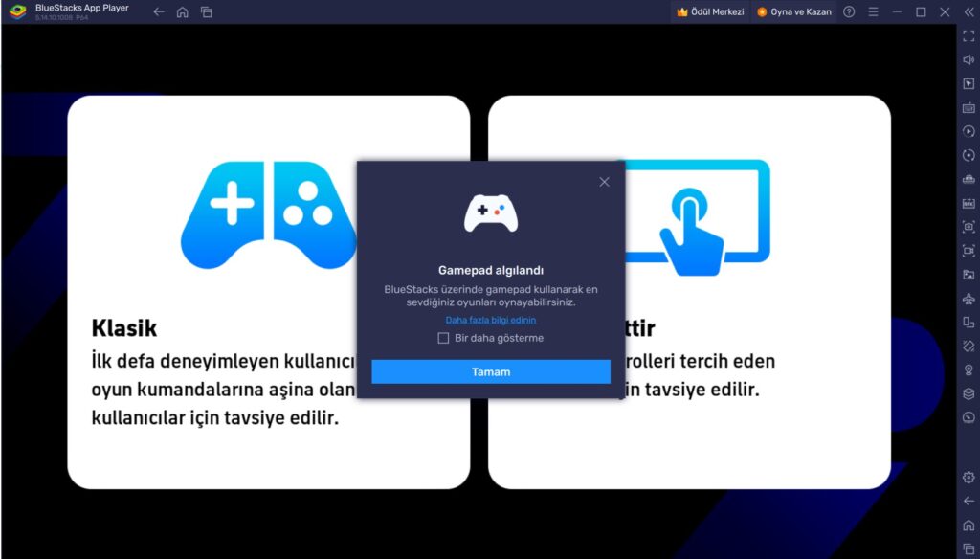Open multi-instance sync

tap(967, 394)
